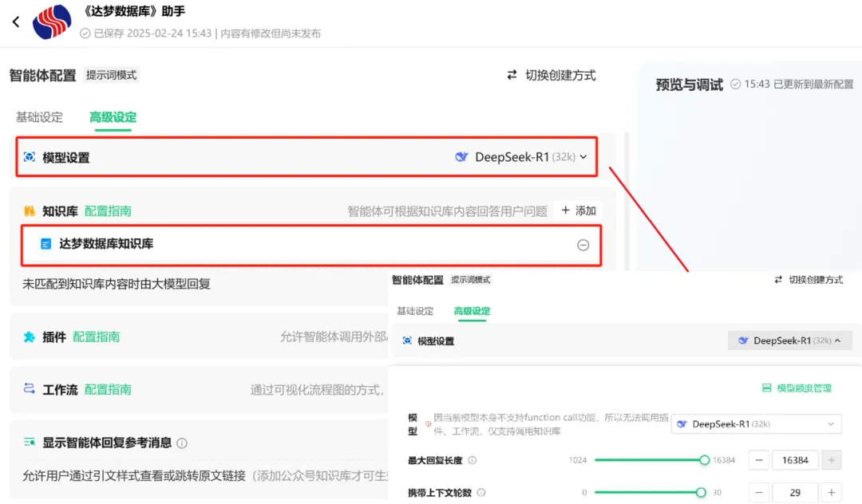Increase 携带上下文轮数 with plus stepper
The image size is (862, 504).
pyautogui.click(x=831, y=493)
